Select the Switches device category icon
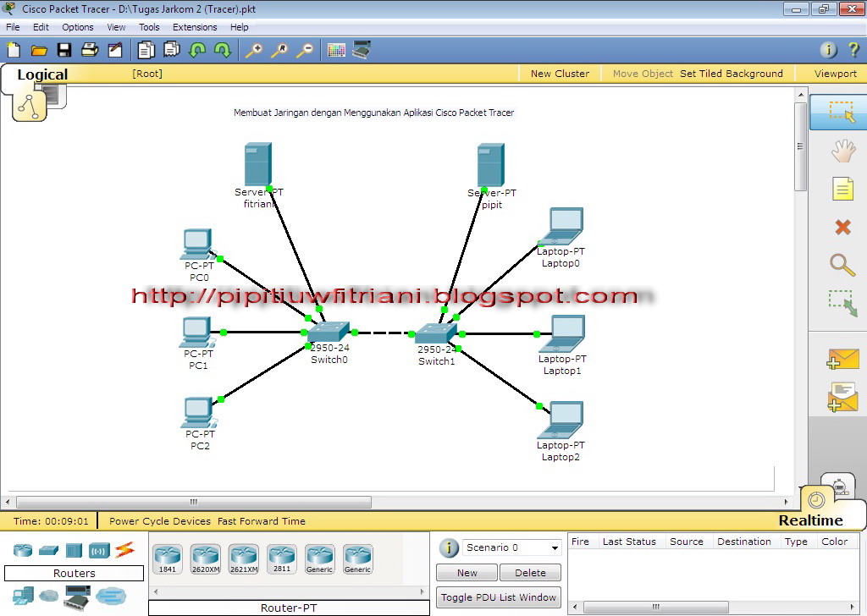 pyautogui.click(x=48, y=550)
